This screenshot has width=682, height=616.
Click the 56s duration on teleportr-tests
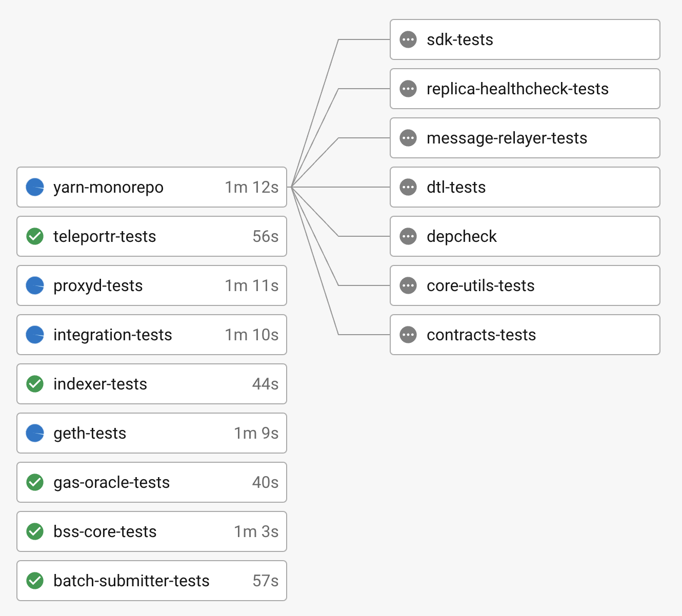[265, 236]
